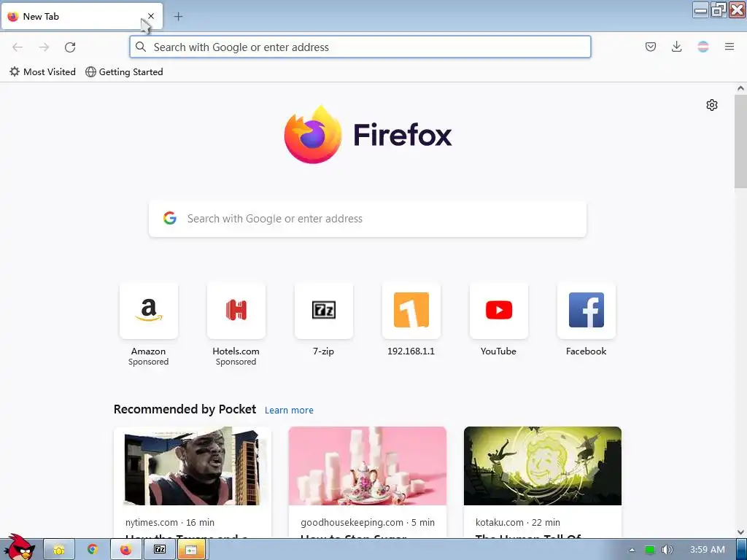Click the Google G logo in search box
The image size is (747, 560).
tap(170, 218)
